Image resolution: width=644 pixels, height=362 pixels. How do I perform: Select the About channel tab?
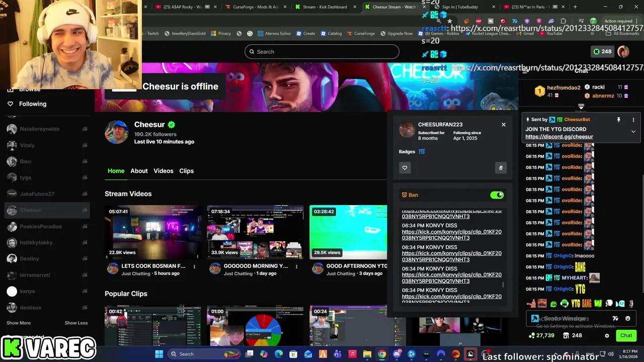point(139,171)
